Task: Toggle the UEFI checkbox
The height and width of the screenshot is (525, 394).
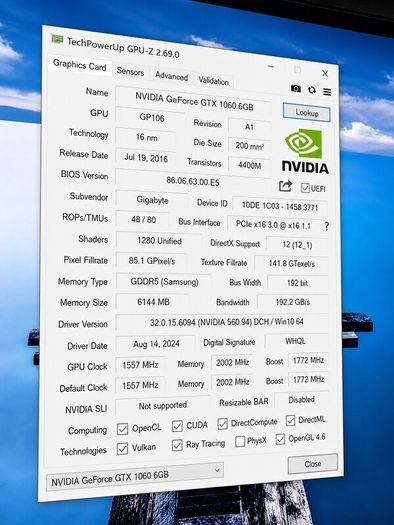Action: tap(305, 188)
